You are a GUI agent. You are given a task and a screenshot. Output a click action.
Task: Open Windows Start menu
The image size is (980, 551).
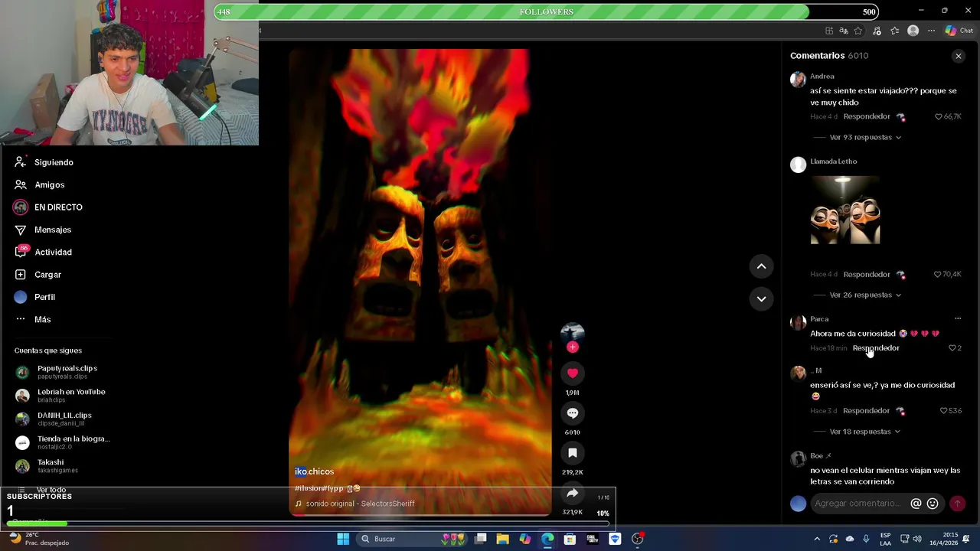[343, 539]
